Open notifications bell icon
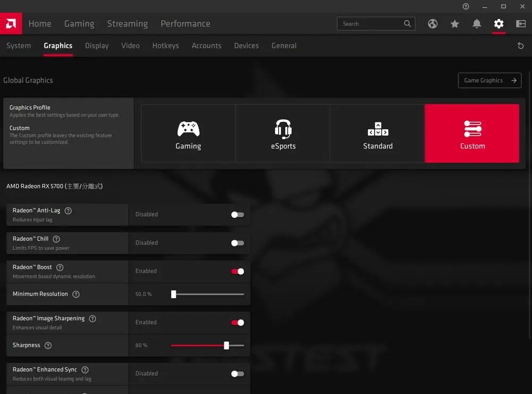This screenshot has width=532, height=394. [x=477, y=24]
